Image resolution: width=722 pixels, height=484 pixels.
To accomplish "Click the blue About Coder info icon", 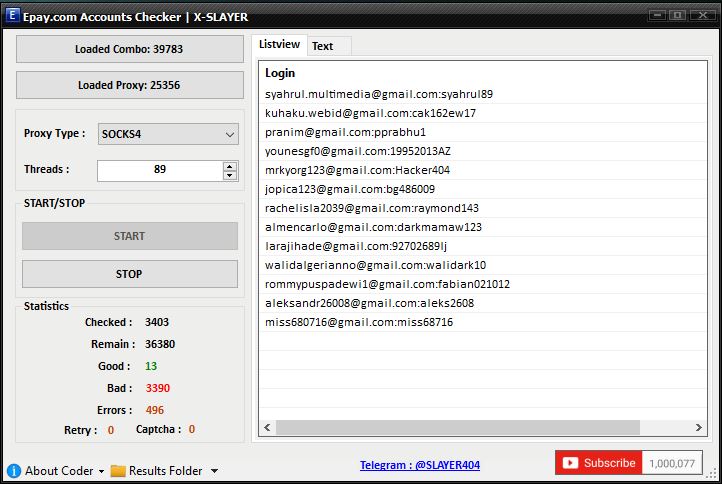I will (x=14, y=471).
